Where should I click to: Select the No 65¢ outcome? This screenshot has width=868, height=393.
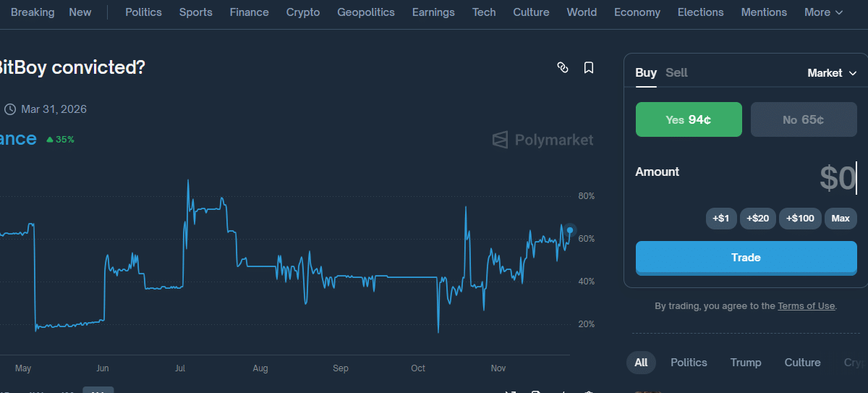point(803,119)
